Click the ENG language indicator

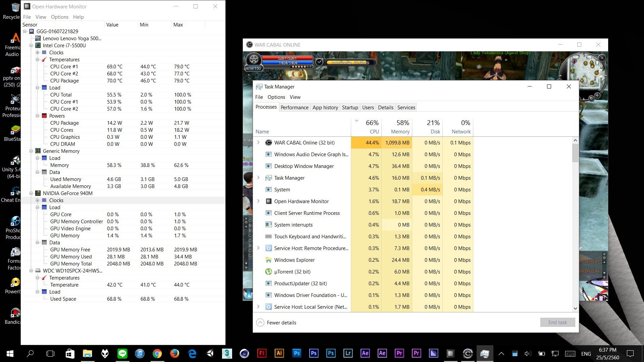pos(586,354)
